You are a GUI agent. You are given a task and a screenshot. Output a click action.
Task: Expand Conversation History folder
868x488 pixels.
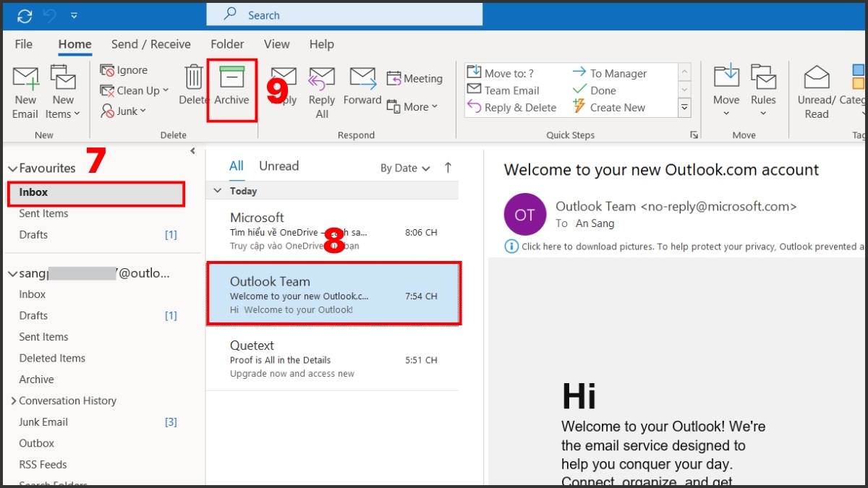[x=14, y=401]
